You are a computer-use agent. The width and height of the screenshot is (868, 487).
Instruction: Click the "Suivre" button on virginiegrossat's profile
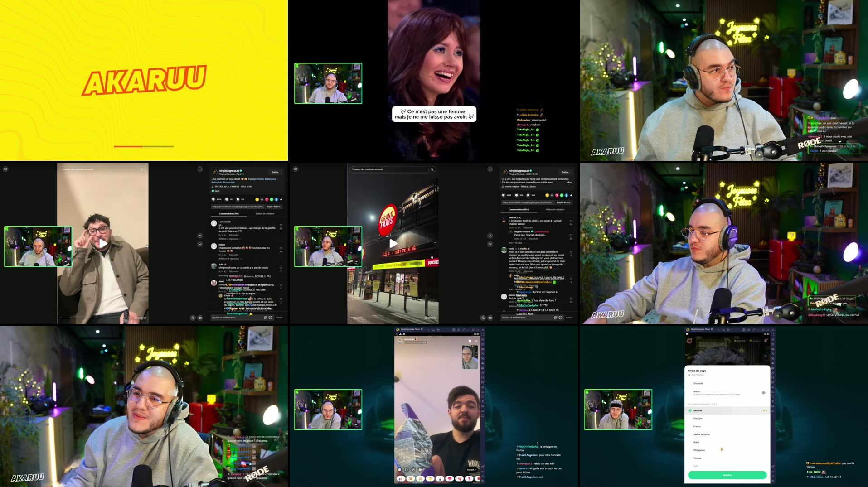[x=276, y=172]
